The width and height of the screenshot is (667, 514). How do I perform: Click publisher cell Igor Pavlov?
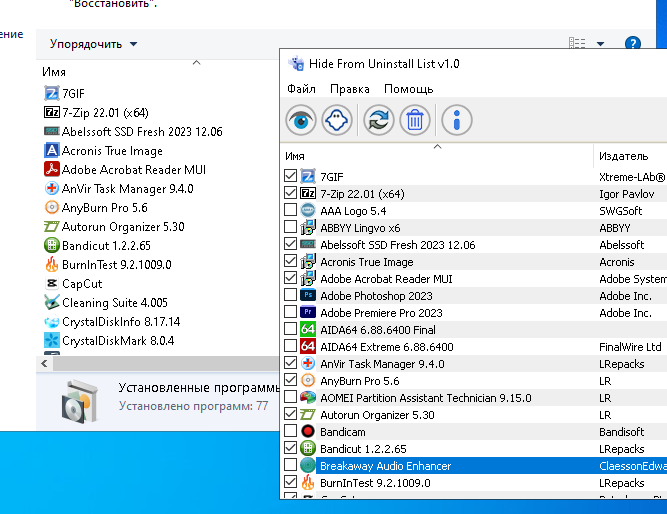[x=626, y=194]
